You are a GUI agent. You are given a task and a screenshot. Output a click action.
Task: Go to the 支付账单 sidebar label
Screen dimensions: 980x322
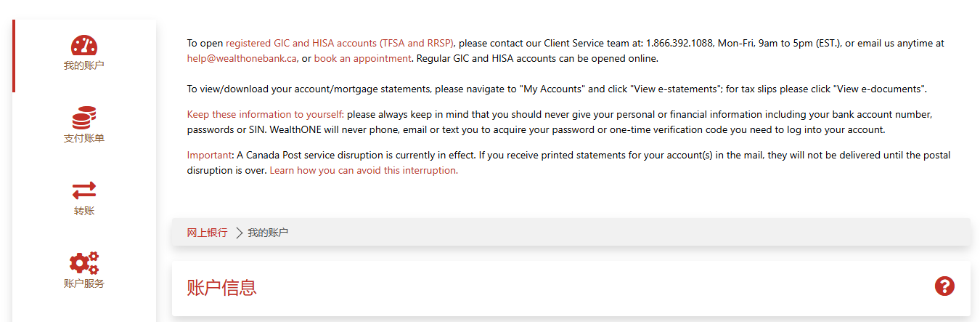[84, 139]
